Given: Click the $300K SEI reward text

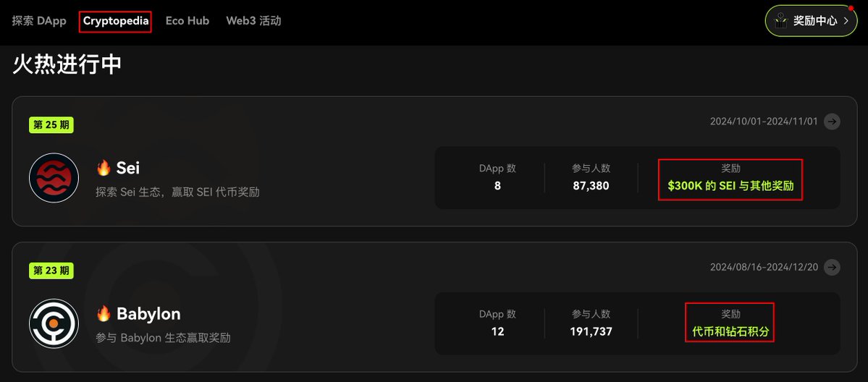Looking at the screenshot, I should point(730,186).
